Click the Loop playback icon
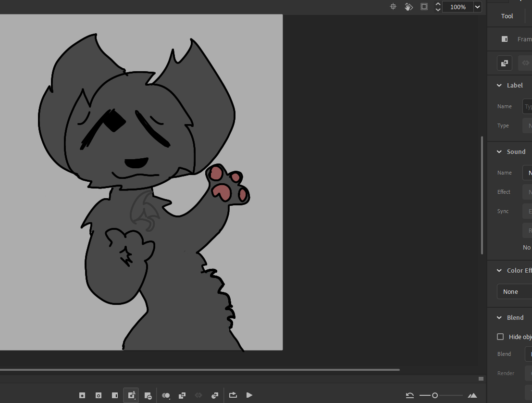532x403 pixels. pos(233,395)
